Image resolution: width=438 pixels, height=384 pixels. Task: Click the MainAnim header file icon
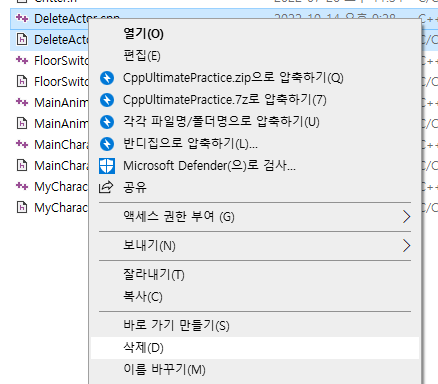[x=22, y=124]
